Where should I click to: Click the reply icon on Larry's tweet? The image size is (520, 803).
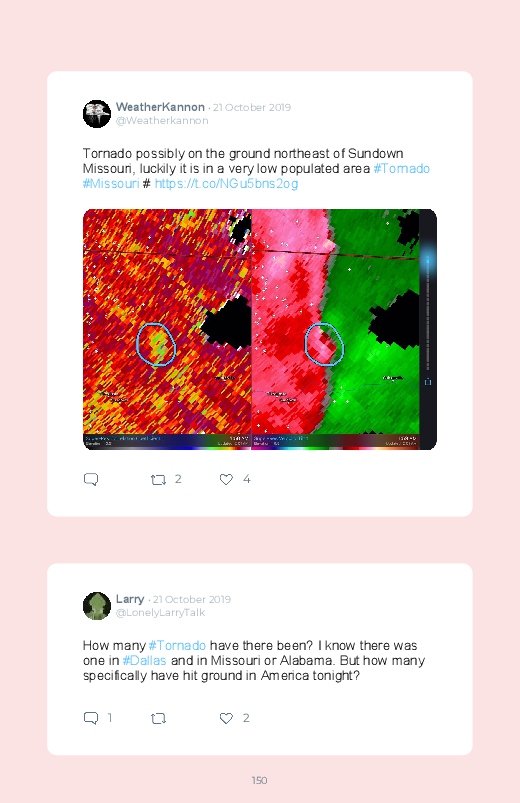point(91,718)
